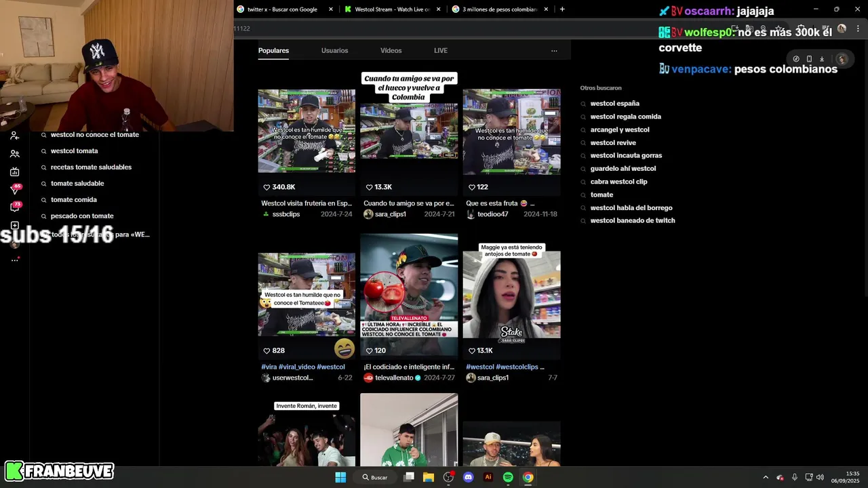Switch to the Usuarios tab
This screenshot has height=488, width=868.
[334, 51]
